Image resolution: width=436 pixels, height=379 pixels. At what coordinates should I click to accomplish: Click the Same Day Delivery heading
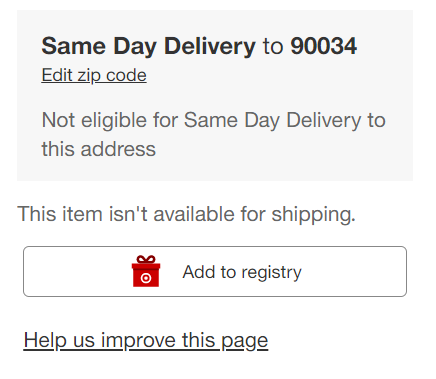199,46
